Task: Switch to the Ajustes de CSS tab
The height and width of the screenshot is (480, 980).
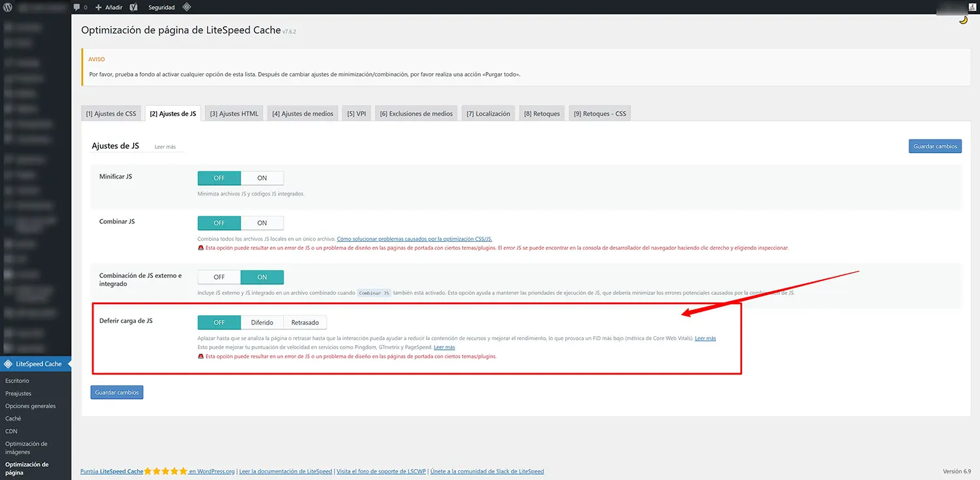Action: click(x=111, y=114)
